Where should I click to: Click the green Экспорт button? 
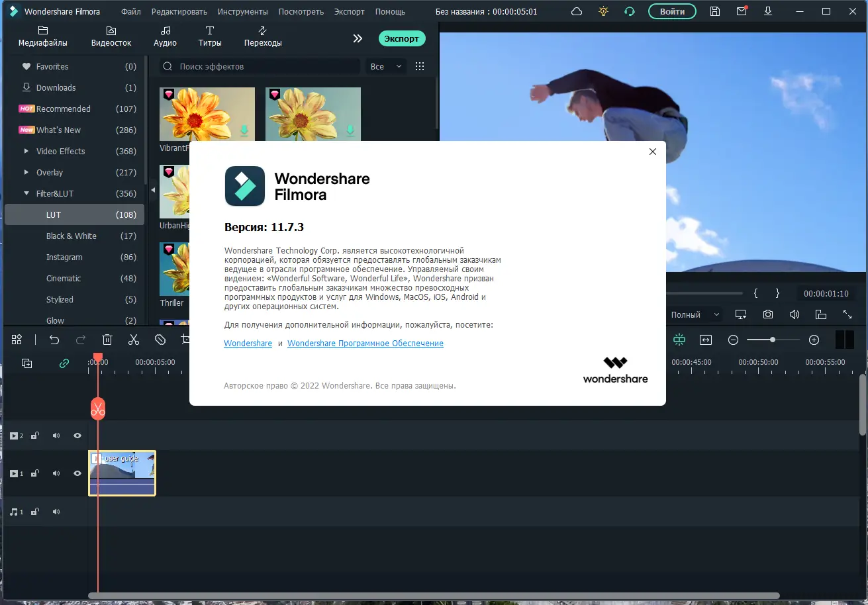pyautogui.click(x=402, y=38)
